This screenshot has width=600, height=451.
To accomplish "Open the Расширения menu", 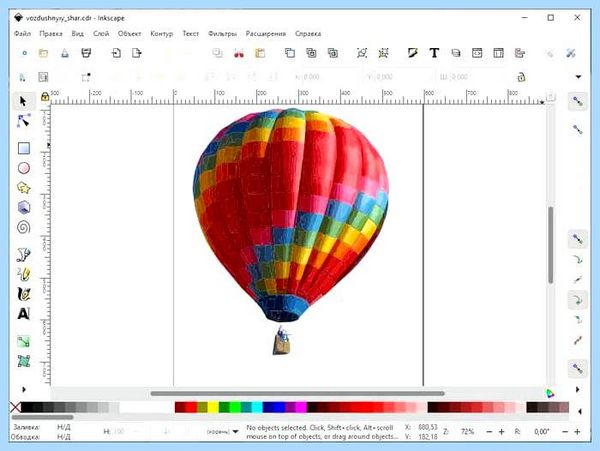I will [x=266, y=34].
